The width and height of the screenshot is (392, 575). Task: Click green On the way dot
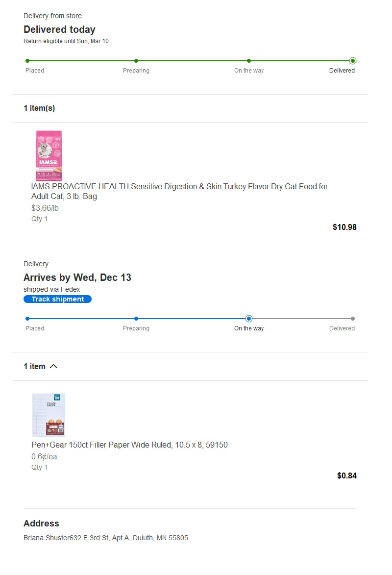click(x=249, y=61)
